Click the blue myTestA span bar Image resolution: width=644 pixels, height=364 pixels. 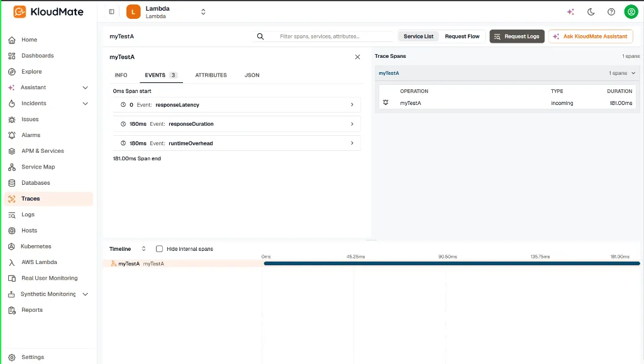pyautogui.click(x=452, y=263)
